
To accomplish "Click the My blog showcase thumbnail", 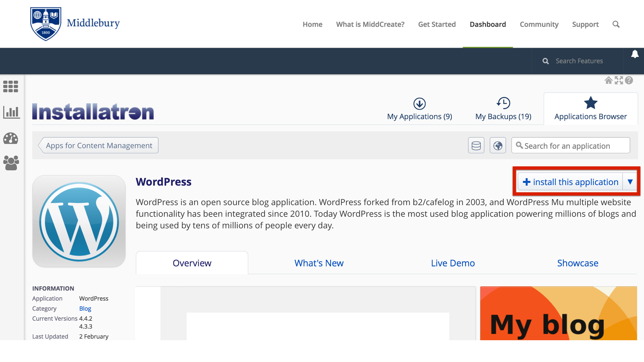I will click(x=558, y=313).
